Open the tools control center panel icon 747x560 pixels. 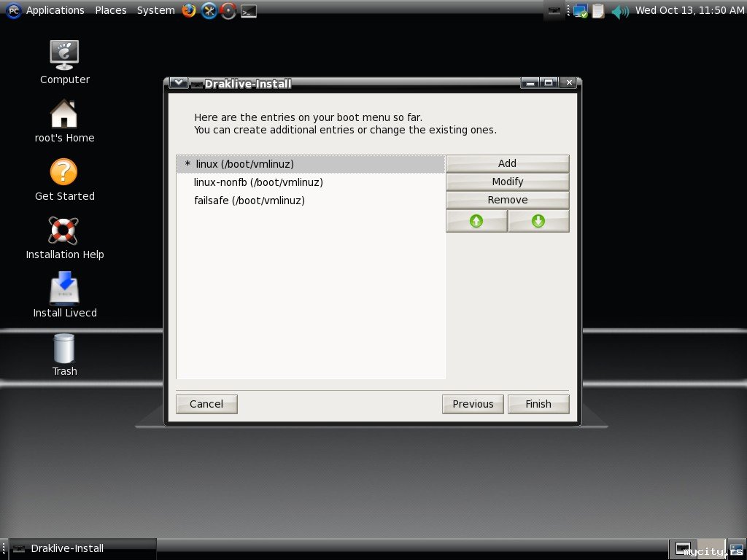pos(209,10)
